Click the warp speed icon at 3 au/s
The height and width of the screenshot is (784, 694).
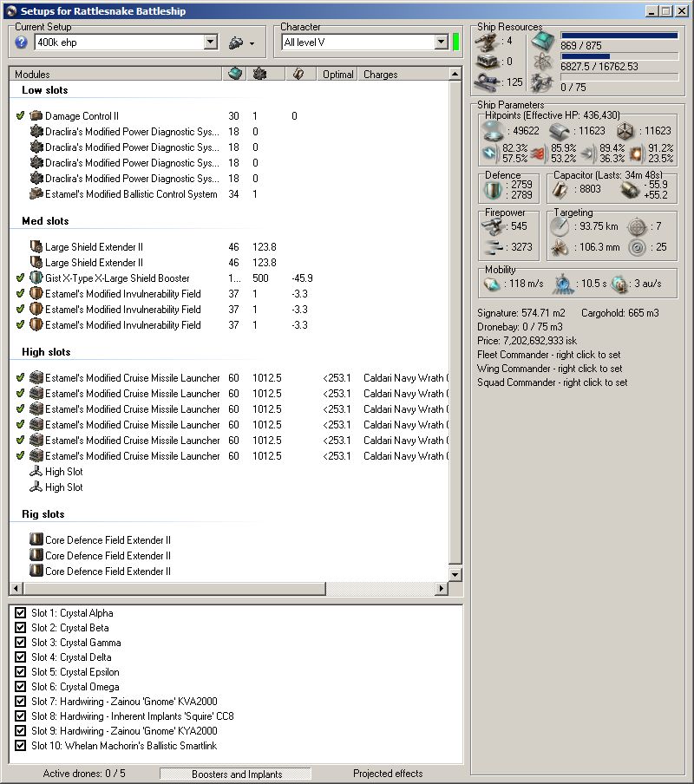619,284
